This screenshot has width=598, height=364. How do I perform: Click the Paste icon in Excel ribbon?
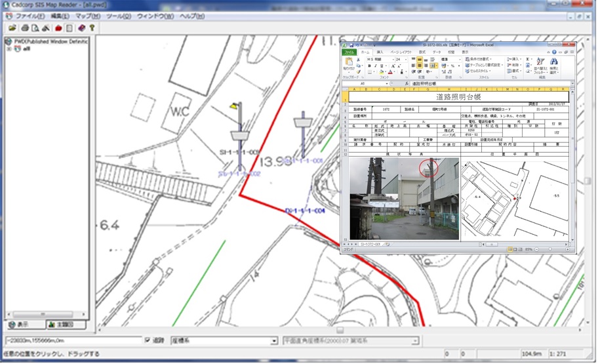[x=349, y=61]
